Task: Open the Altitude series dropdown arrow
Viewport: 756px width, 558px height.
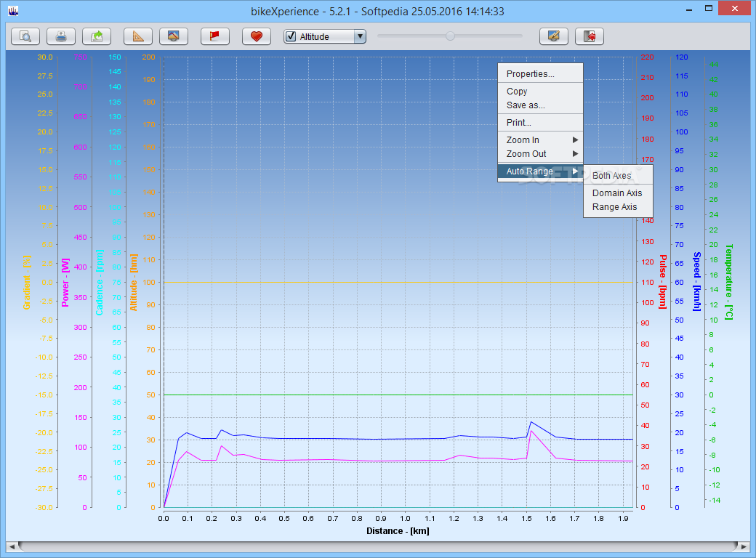Action: pyautogui.click(x=360, y=36)
